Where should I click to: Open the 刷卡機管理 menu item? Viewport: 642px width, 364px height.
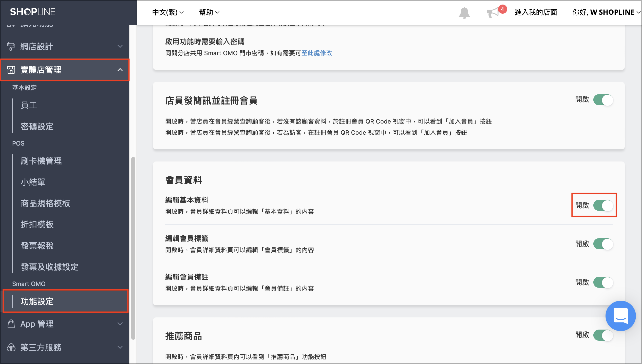[41, 161]
